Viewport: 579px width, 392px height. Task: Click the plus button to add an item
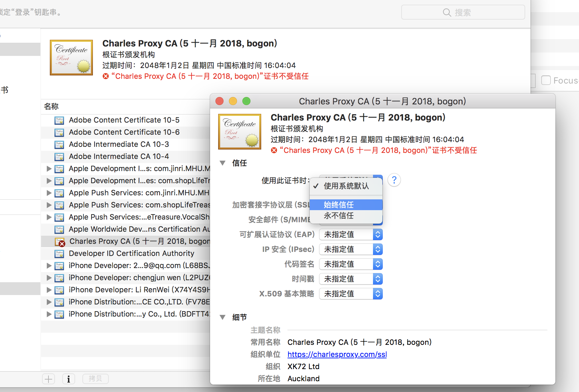point(48,379)
